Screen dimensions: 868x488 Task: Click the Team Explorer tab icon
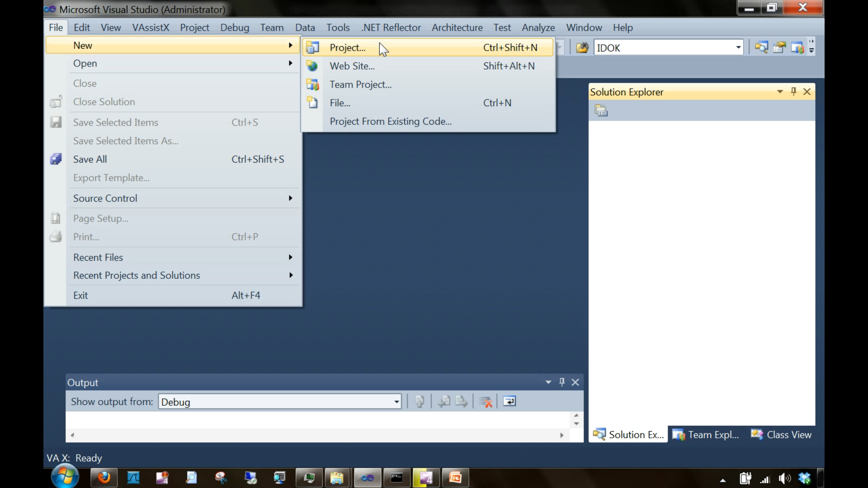[x=679, y=434]
